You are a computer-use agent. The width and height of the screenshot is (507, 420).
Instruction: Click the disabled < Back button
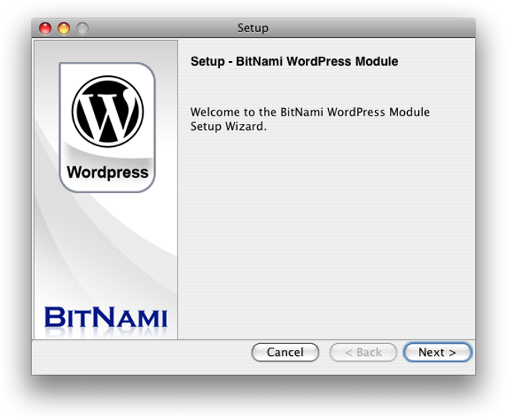coord(362,352)
